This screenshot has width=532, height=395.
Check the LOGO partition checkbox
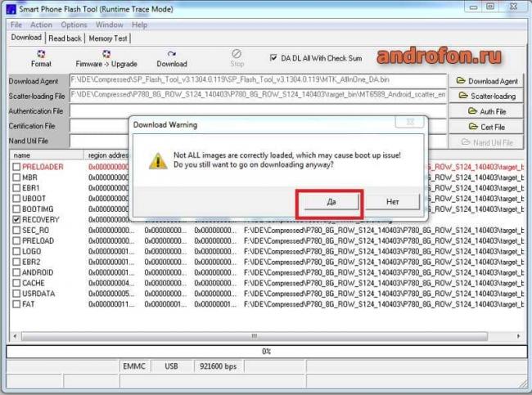(16, 251)
